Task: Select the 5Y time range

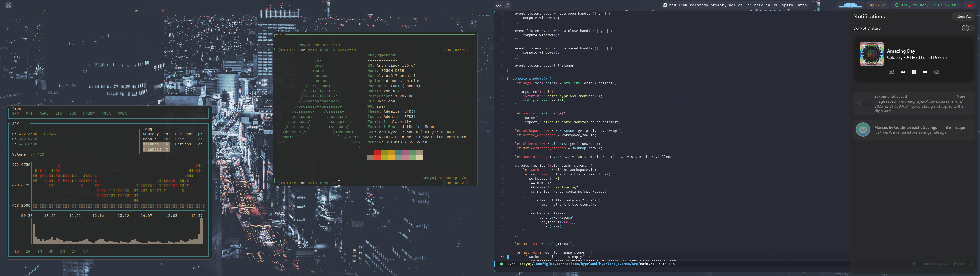Action: point(85,252)
